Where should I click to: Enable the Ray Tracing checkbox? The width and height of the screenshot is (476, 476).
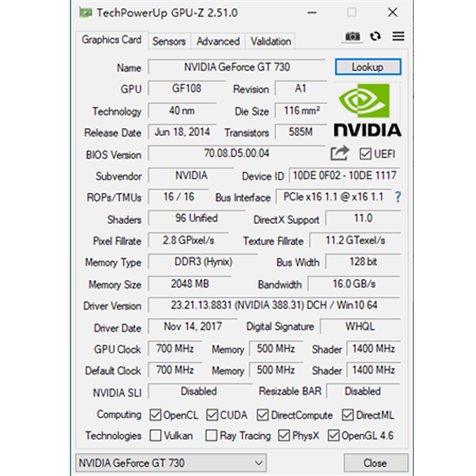click(211, 436)
